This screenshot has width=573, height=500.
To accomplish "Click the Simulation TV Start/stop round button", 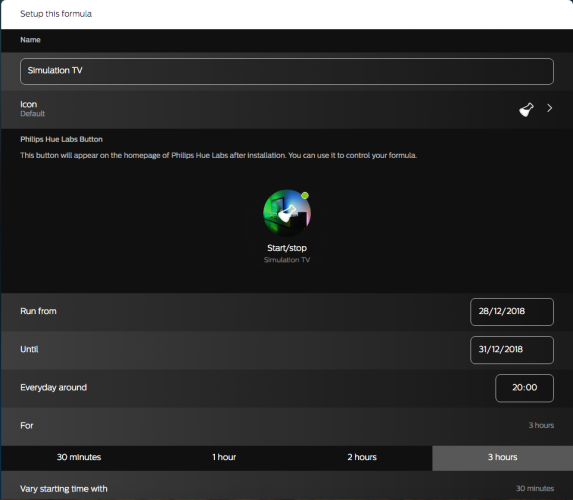I will click(287, 213).
